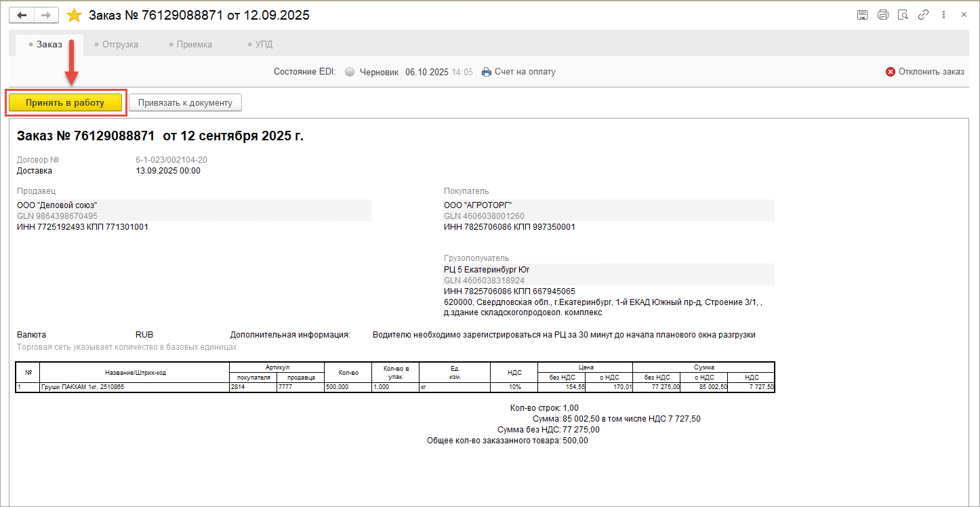Click the Привязать к документу button

185,103
